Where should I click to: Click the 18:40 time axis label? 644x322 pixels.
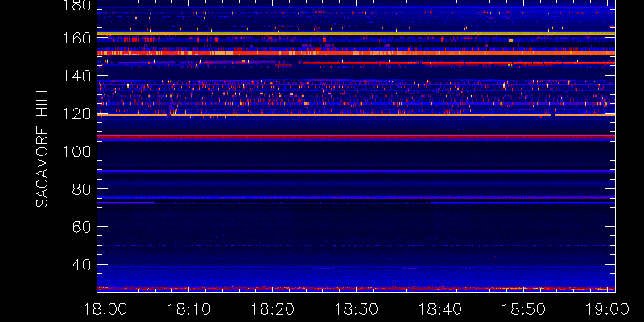(440, 309)
